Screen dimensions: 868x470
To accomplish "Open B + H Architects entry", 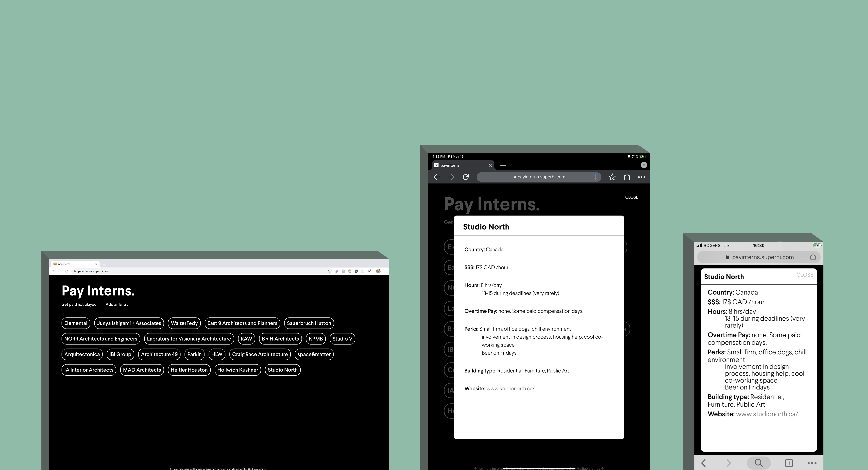I will (280, 339).
